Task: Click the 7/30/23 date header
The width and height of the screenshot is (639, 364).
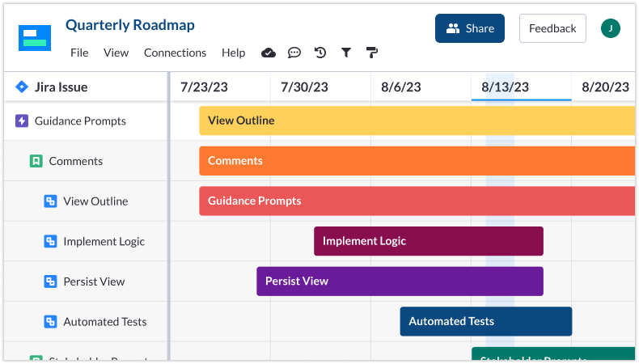Action: pos(321,87)
